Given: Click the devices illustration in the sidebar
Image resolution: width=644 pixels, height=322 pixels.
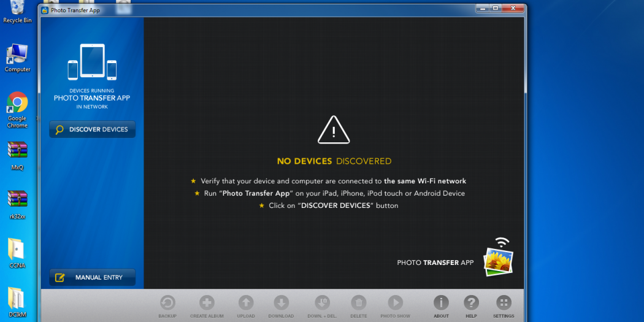Looking at the screenshot, I should (x=93, y=61).
